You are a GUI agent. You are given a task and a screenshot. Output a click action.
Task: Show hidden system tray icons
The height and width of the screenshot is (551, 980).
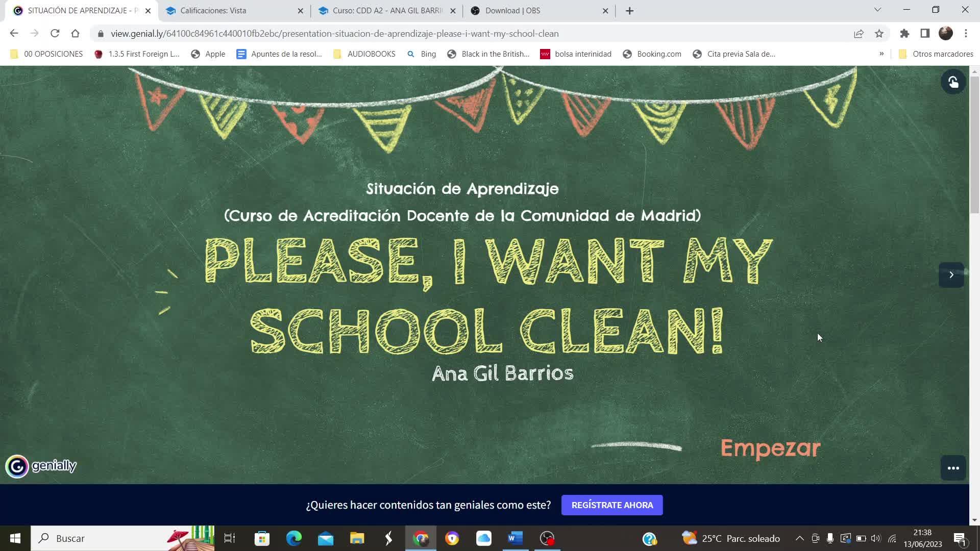(800, 538)
